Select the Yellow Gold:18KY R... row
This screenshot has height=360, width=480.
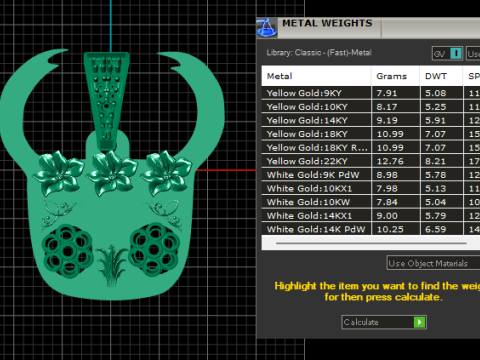click(371, 148)
